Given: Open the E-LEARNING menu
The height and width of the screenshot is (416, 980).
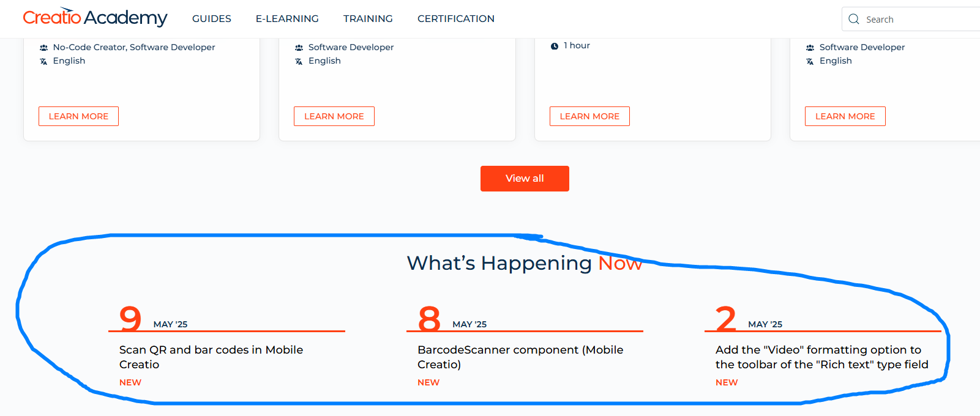Looking at the screenshot, I should 287,19.
